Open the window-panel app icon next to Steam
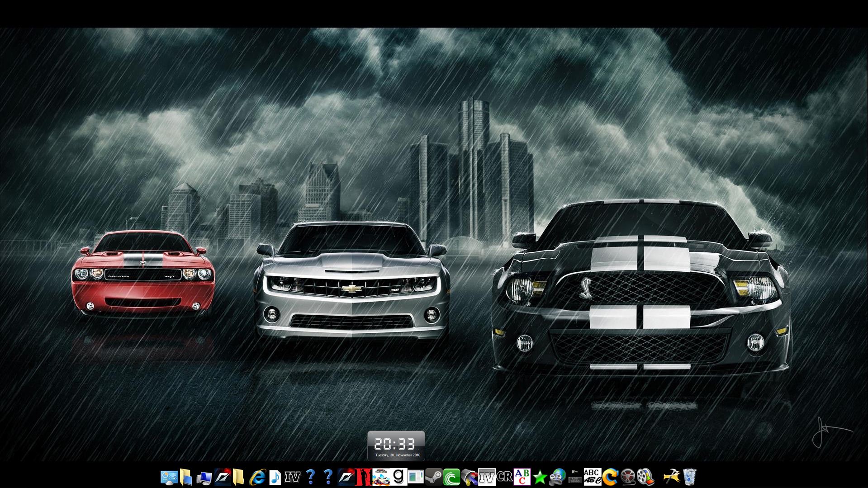This screenshot has width=868, height=488. point(416,477)
